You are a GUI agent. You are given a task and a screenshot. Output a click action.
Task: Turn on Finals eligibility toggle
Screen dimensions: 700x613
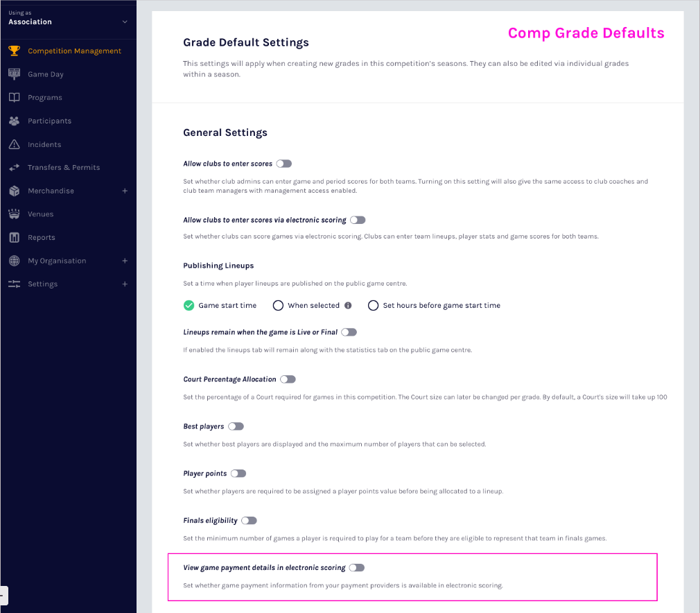(249, 521)
